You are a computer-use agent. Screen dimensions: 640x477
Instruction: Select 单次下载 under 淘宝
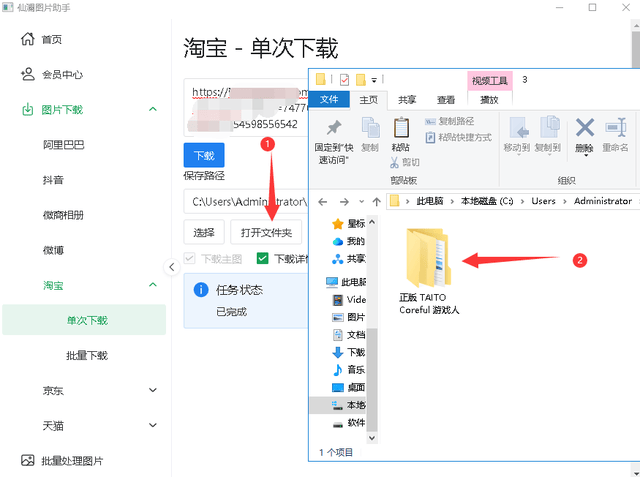click(x=84, y=320)
